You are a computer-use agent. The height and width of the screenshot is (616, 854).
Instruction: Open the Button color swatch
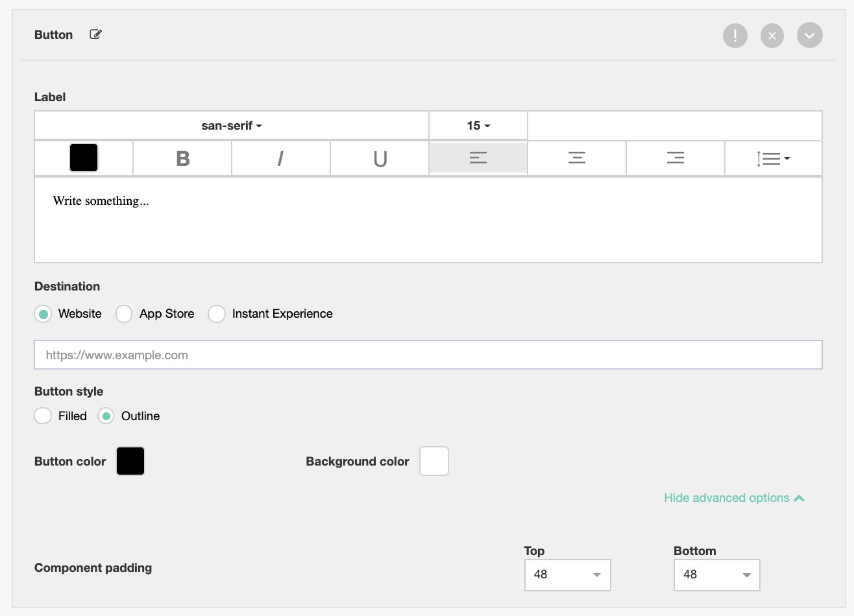point(130,461)
